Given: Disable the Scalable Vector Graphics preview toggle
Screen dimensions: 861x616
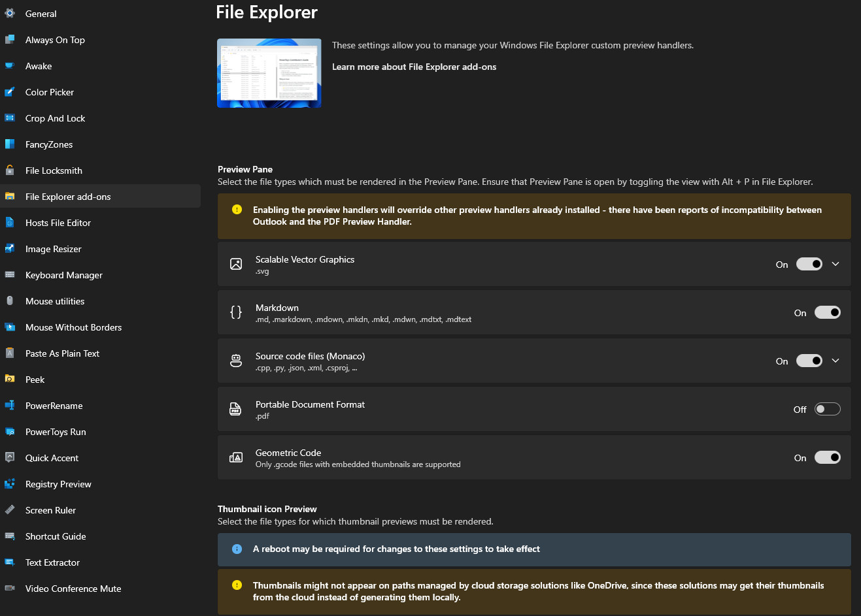Looking at the screenshot, I should pos(809,264).
